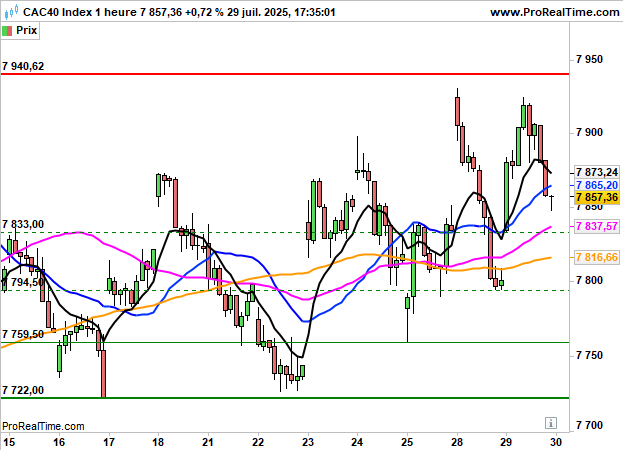Select the 7 794,50 level label
This screenshot has height=450, width=623.
[23, 282]
